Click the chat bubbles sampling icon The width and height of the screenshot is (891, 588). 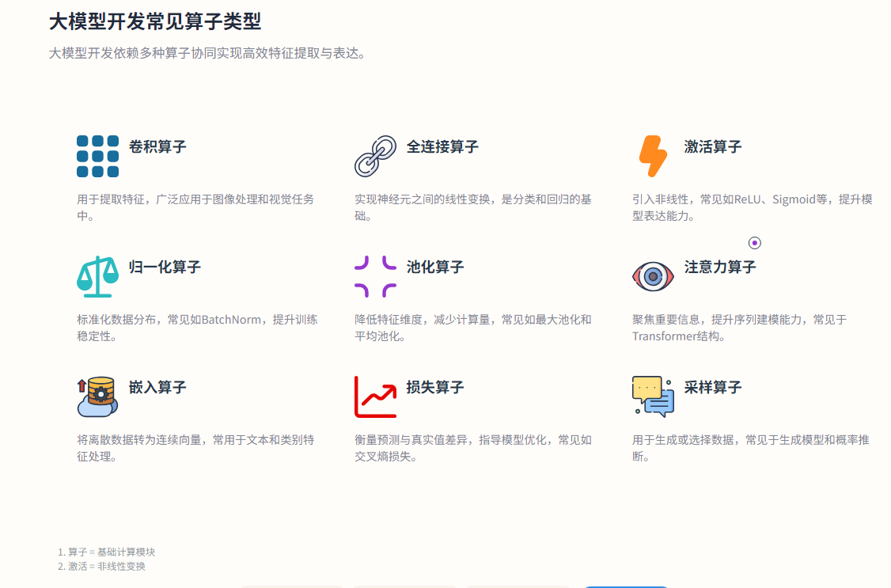[x=653, y=396]
